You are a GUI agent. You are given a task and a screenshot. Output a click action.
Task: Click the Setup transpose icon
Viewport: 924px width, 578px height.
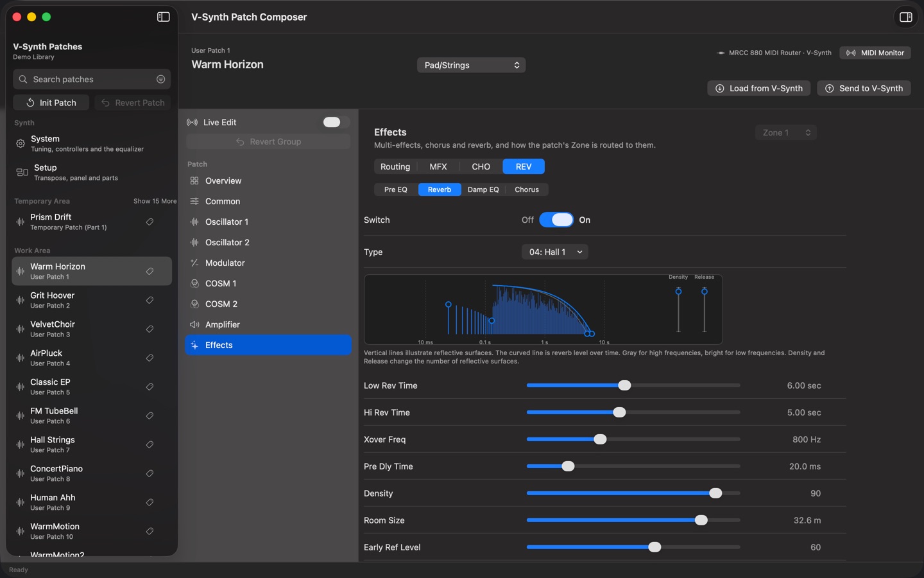tap(22, 172)
